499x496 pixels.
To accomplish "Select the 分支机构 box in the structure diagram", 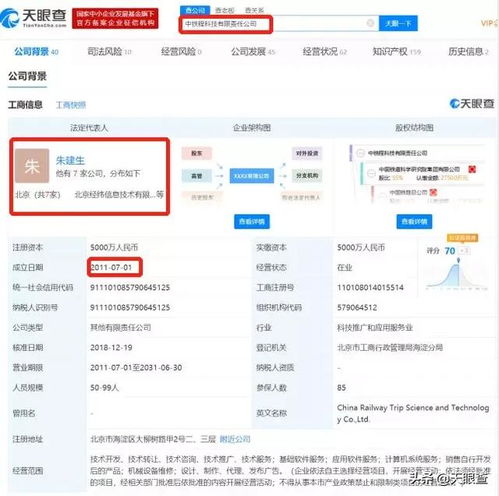I will tap(307, 176).
